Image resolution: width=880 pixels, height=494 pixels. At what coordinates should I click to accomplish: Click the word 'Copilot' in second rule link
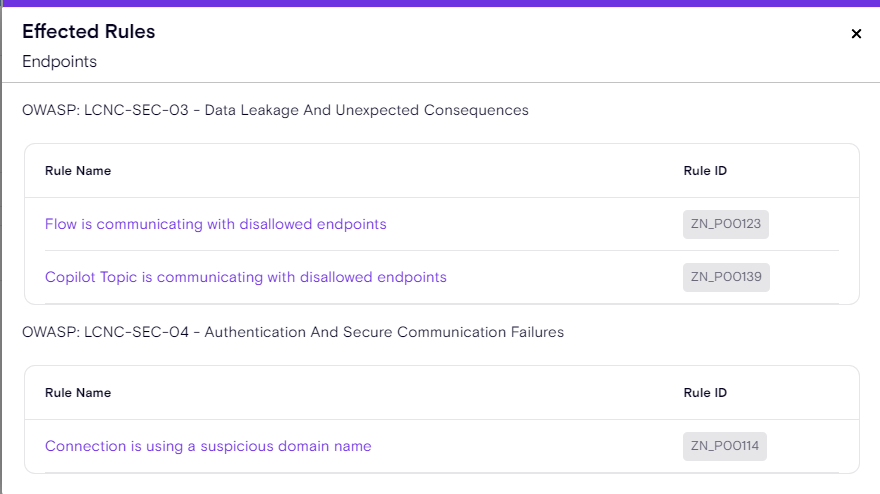click(x=70, y=277)
